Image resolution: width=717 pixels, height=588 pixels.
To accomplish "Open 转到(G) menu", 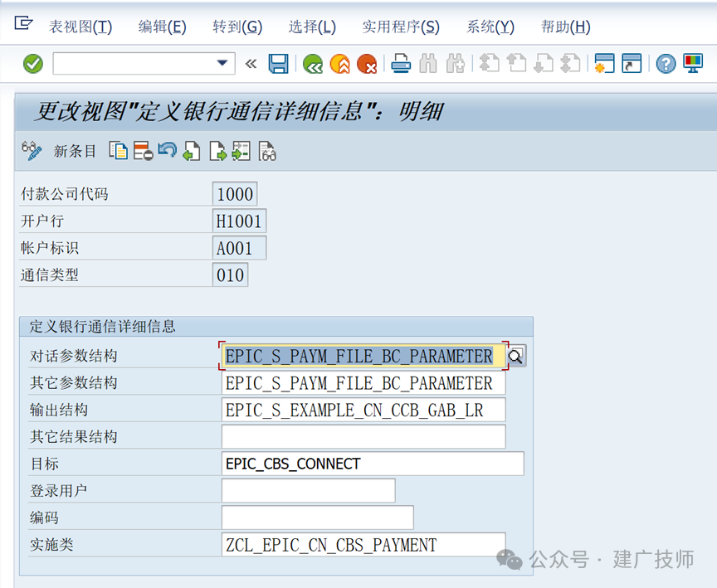I will click(237, 27).
